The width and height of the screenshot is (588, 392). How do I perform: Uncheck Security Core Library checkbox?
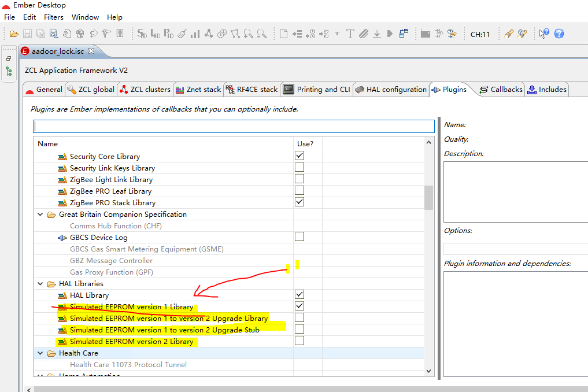299,156
